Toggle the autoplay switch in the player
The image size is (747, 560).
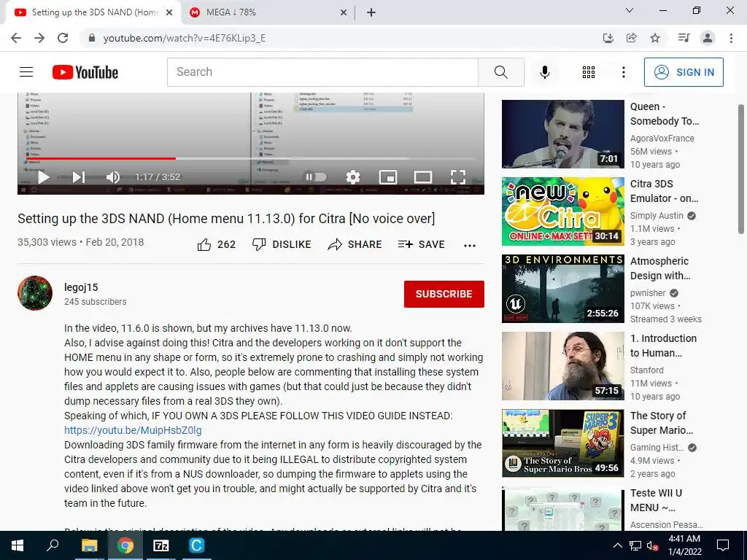tap(316, 177)
